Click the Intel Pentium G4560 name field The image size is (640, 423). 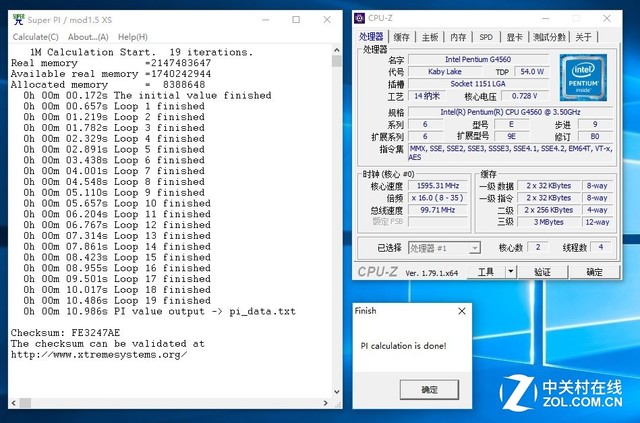[x=478, y=60]
